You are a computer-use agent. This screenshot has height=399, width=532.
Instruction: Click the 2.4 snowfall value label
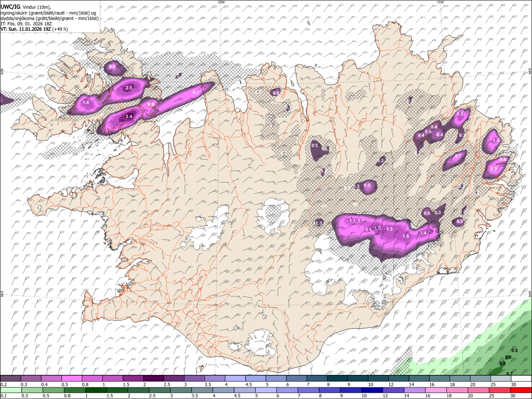(129, 117)
